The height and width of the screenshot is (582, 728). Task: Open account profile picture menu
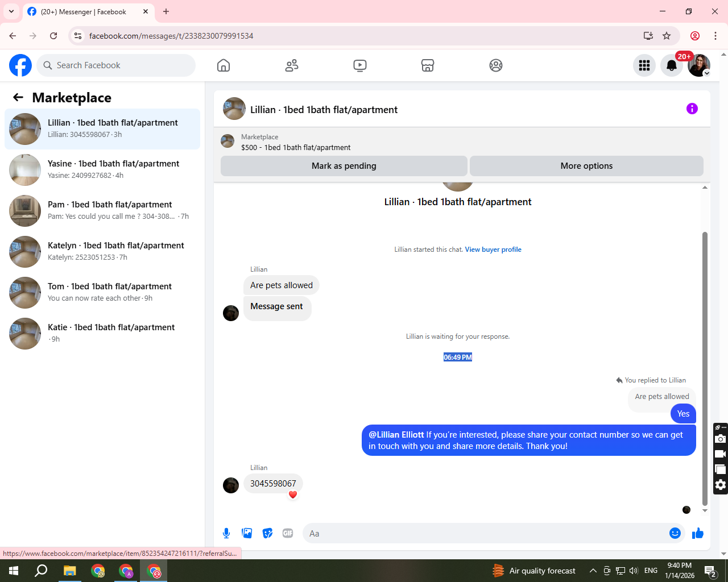pos(699,65)
